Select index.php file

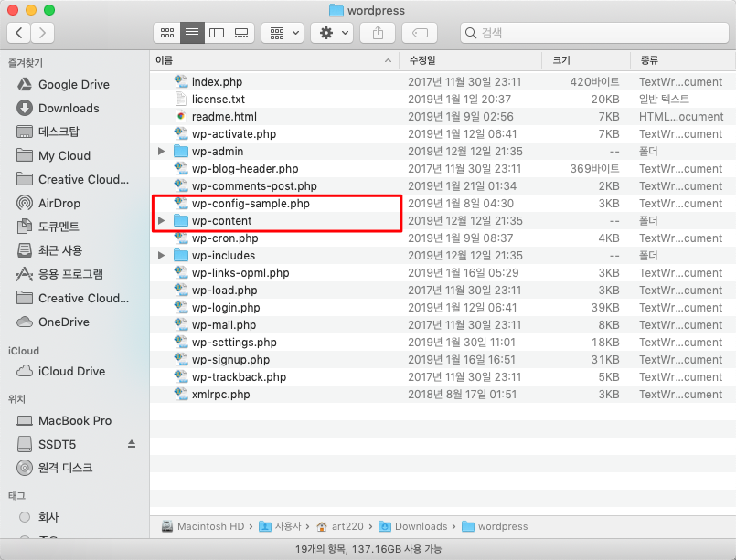tap(217, 82)
